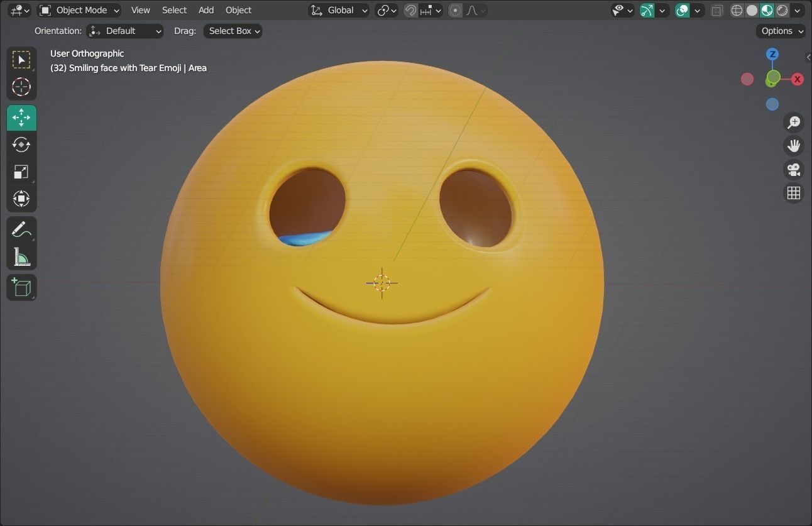The image size is (812, 526).
Task: Click the red X axis gizmo handle
Action: click(798, 79)
